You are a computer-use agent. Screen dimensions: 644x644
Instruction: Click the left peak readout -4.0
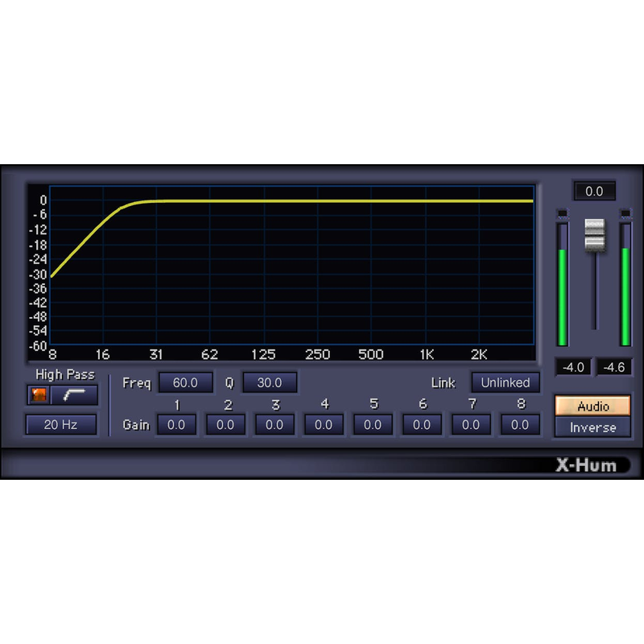[573, 367]
